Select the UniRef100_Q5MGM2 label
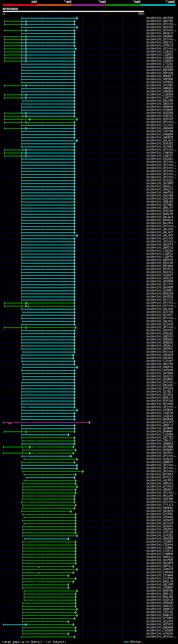178x644 pixels. coord(160,340)
